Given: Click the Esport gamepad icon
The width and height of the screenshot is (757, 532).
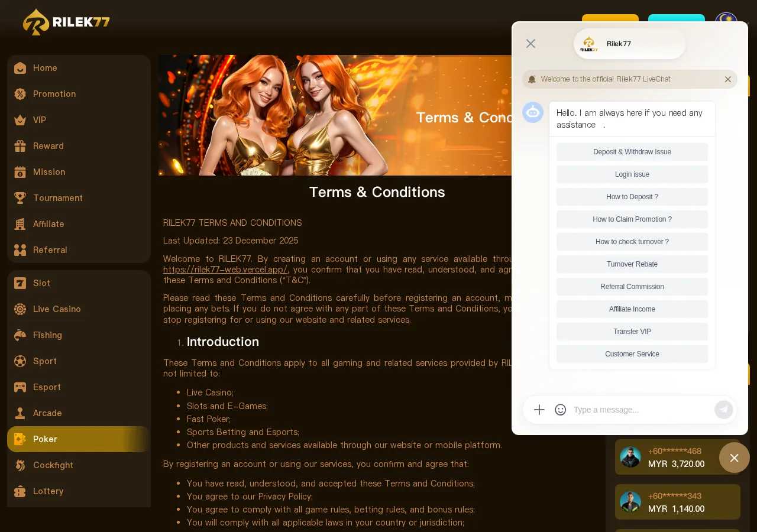Looking at the screenshot, I should [20, 387].
